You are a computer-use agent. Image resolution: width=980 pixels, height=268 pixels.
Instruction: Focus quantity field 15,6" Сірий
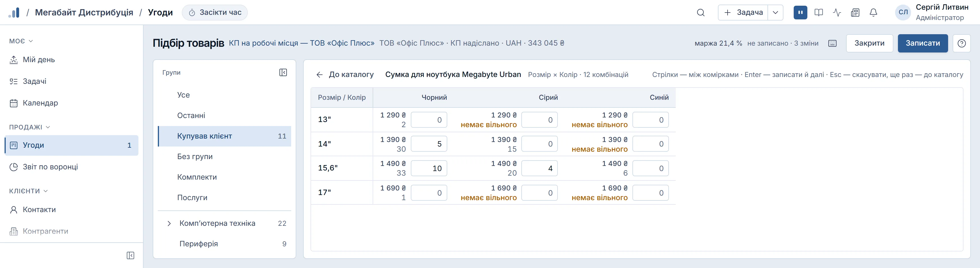540,168
